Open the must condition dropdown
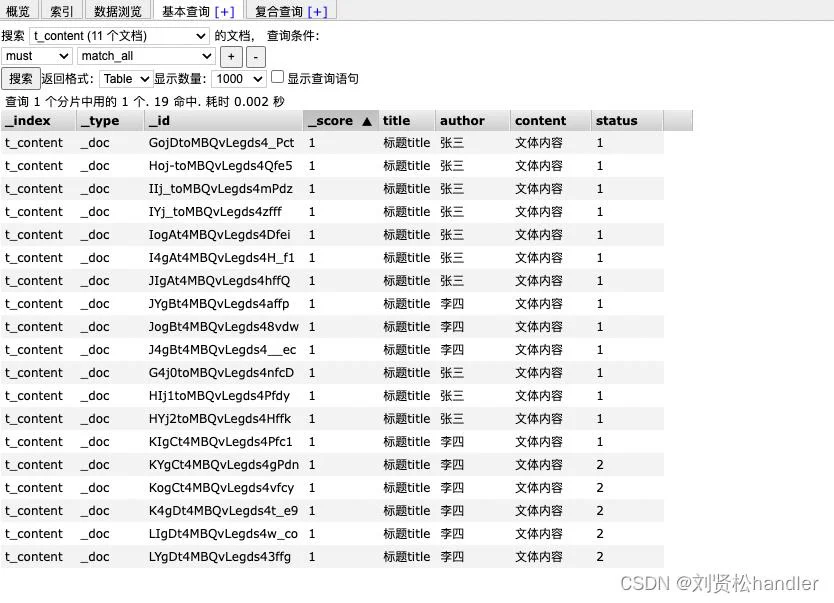Image resolution: width=834 pixels, height=603 pixels. [x=37, y=56]
